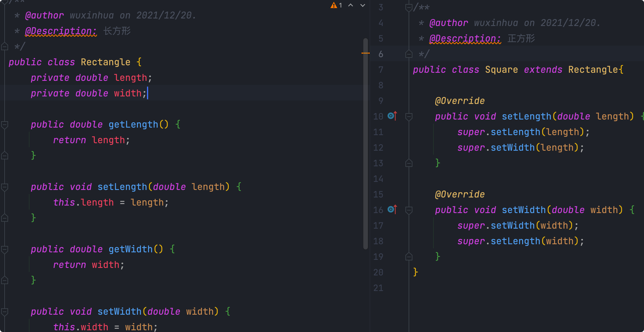This screenshot has height=332, width=644.
Task: Collapse getLength method in Rectangle
Action: (5, 125)
